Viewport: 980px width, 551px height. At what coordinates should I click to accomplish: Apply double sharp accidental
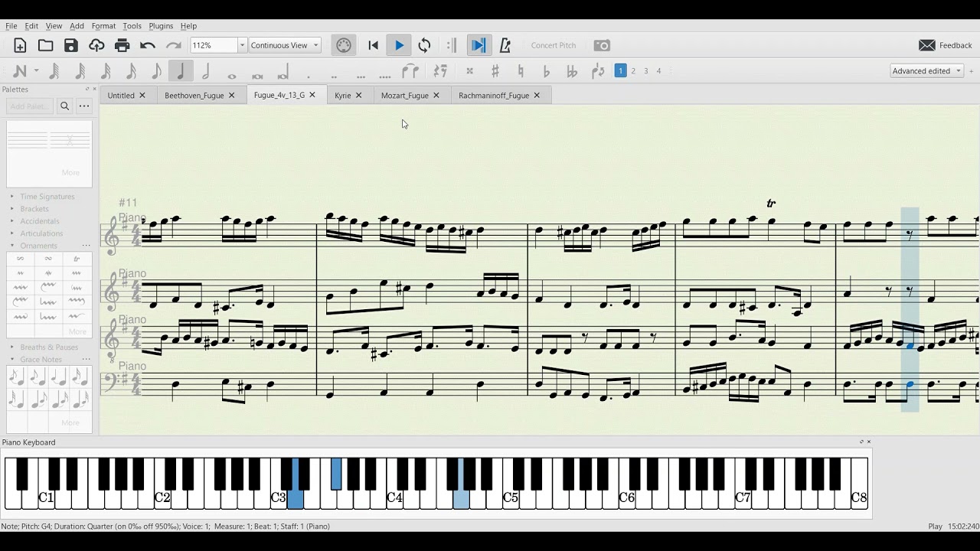(469, 71)
